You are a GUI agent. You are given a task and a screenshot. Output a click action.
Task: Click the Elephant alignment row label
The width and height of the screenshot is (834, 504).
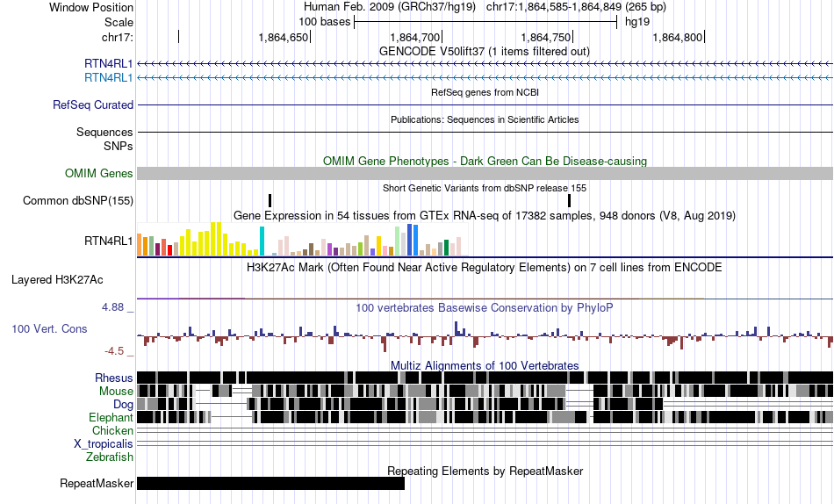point(111,418)
